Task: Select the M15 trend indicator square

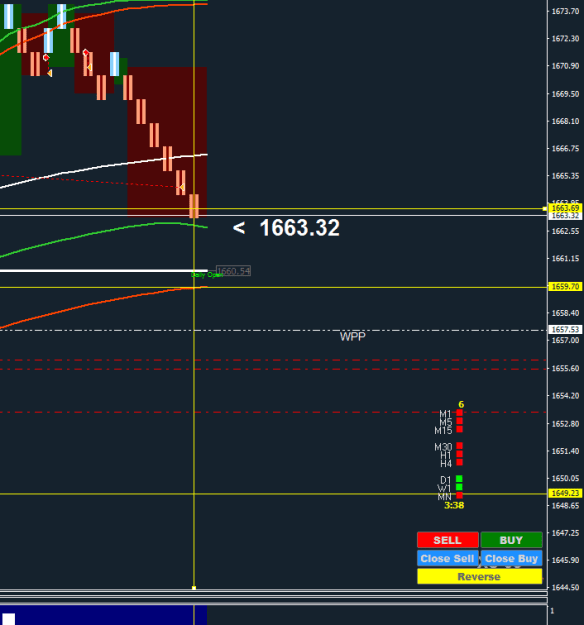Action: click(x=459, y=429)
